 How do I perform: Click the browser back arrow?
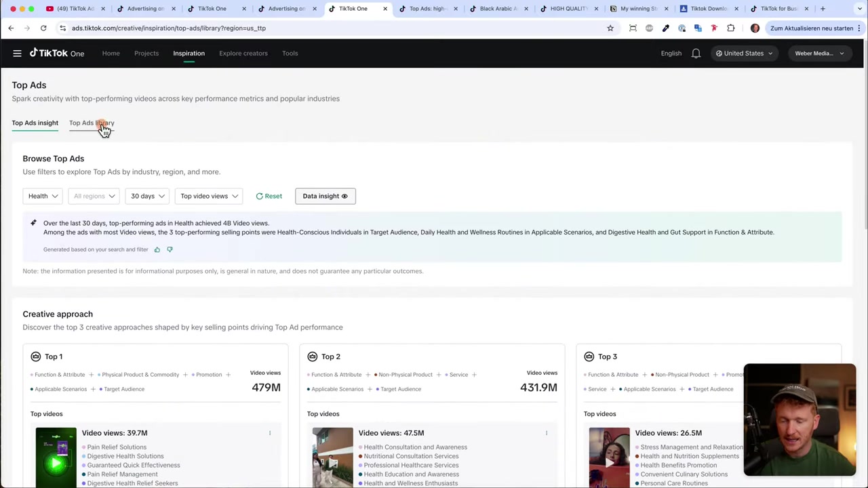[x=11, y=28]
